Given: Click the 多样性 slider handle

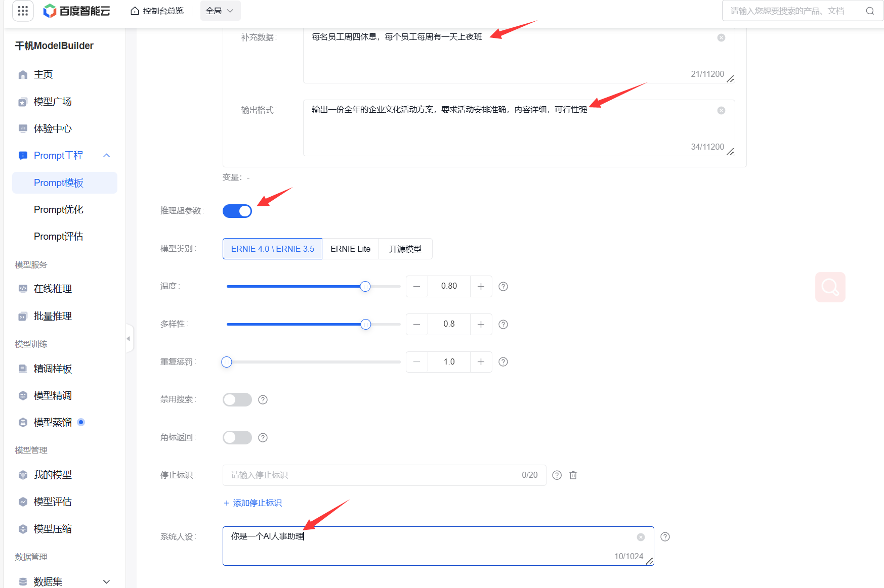Looking at the screenshot, I should (366, 325).
